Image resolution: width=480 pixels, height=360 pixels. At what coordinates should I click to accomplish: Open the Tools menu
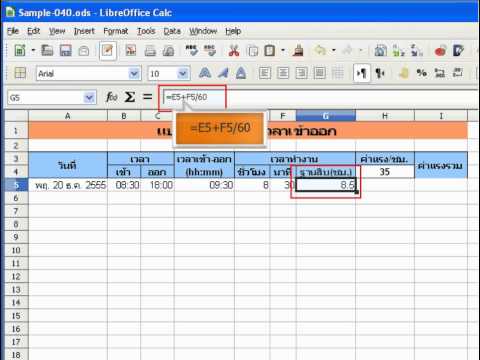pyautogui.click(x=146, y=31)
